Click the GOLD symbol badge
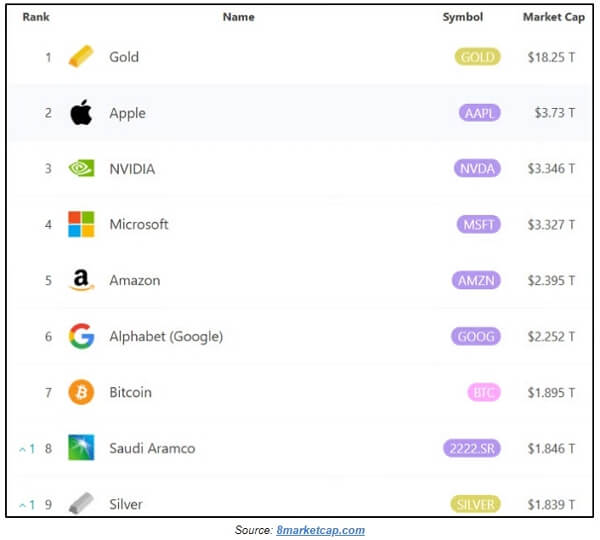 point(477,57)
